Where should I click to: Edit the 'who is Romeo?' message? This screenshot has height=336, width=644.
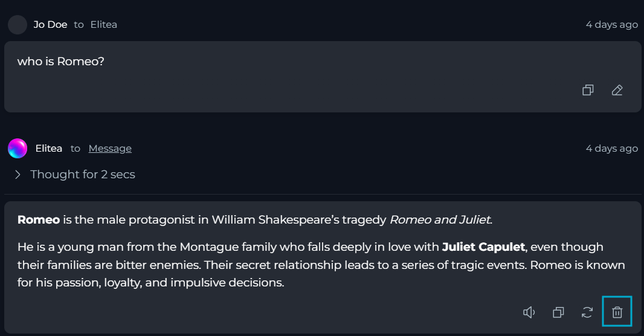(617, 90)
